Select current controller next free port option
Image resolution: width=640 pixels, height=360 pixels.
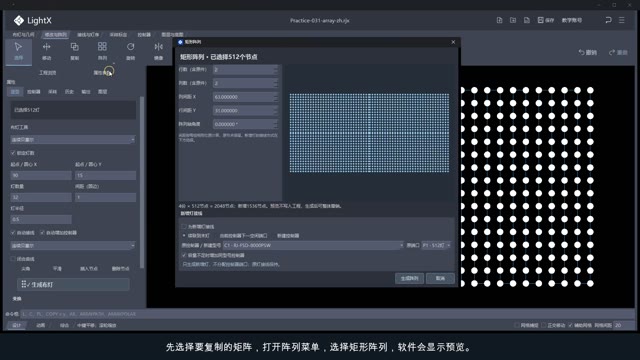tap(243, 236)
